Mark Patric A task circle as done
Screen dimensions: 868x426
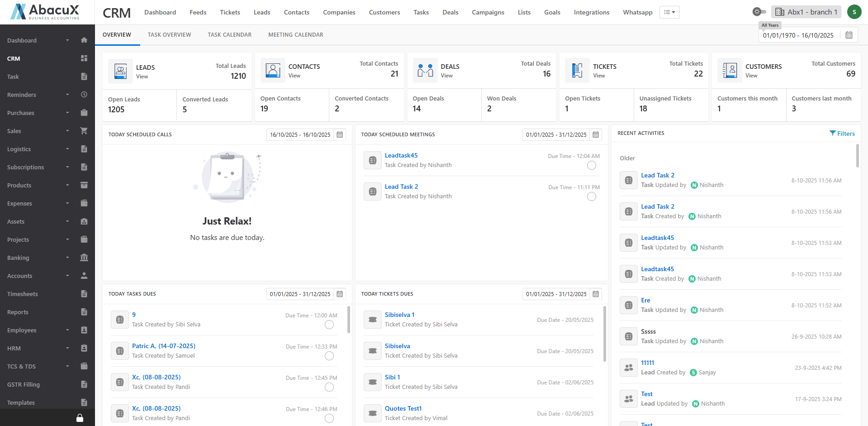[329, 356]
